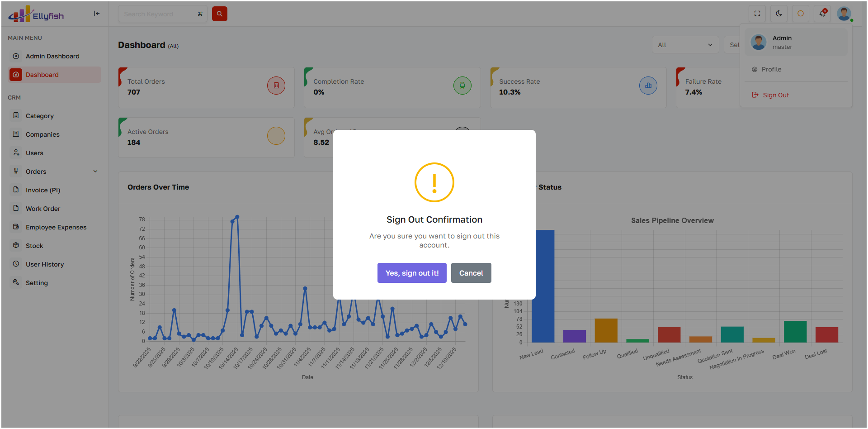868x429 pixels.
Task: Clear the search keyword field
Action: point(200,14)
